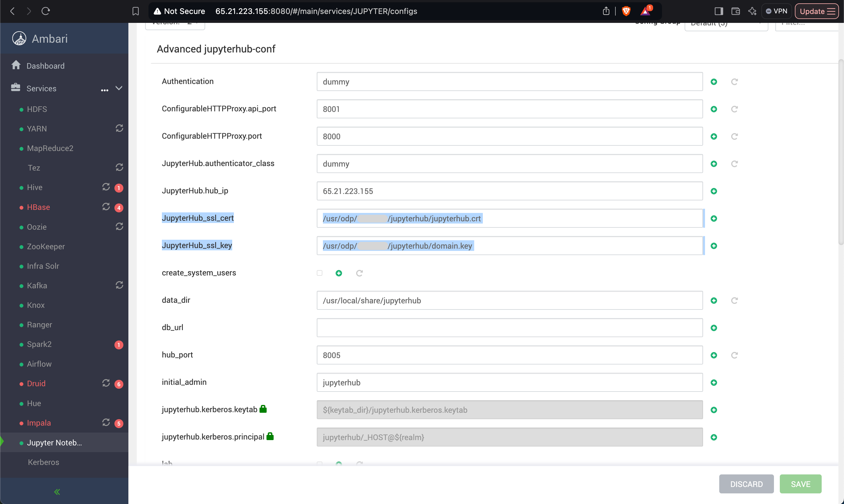
Task: Bookmark this page in browser
Action: coord(136,11)
